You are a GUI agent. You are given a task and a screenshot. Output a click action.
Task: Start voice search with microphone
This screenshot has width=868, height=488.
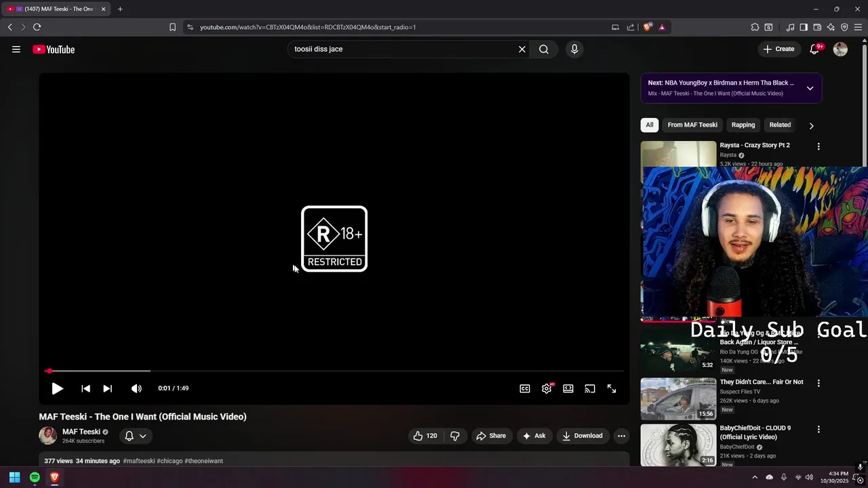574,49
